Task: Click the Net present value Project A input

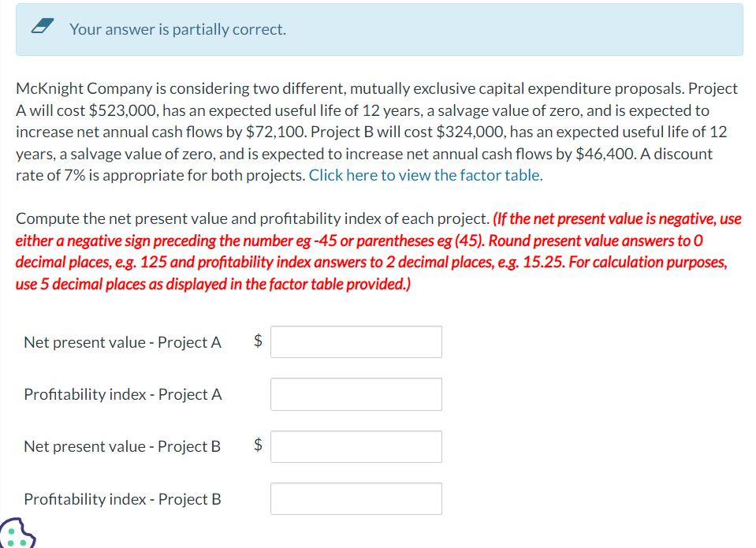Action: click(x=356, y=341)
